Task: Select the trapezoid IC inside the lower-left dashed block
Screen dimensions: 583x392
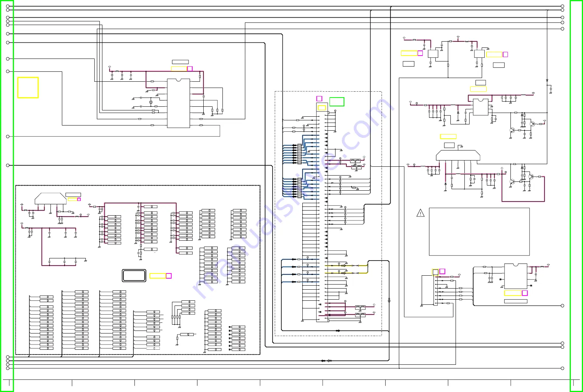Action: point(50,199)
